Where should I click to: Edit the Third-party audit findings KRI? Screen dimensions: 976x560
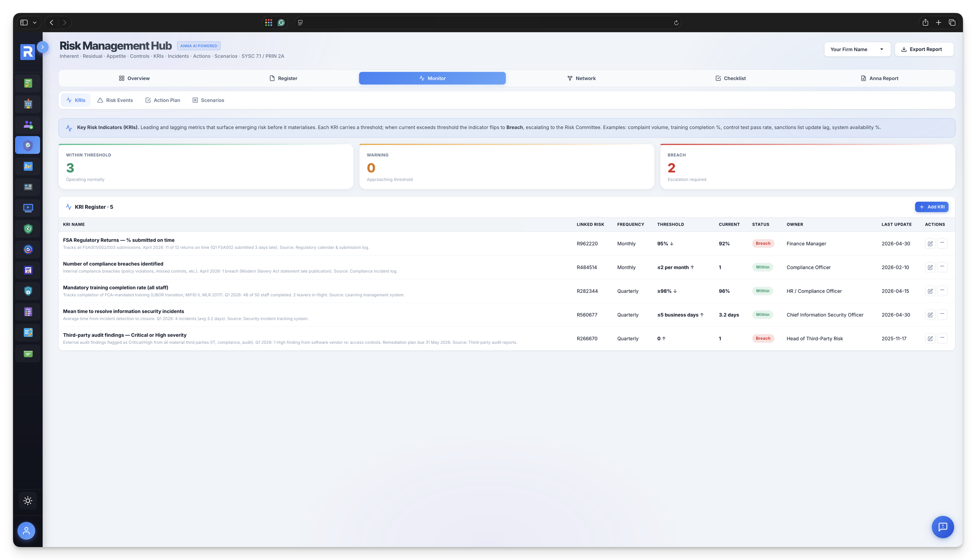coord(930,339)
